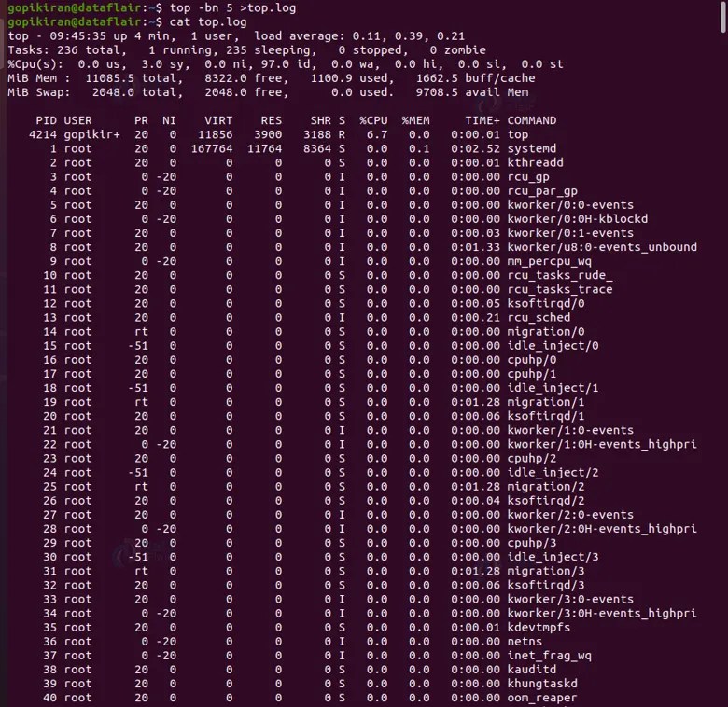Viewport: 728px width, 707px height.
Task: Click the 'rcu_par_gp' command name
Action: pos(542,191)
